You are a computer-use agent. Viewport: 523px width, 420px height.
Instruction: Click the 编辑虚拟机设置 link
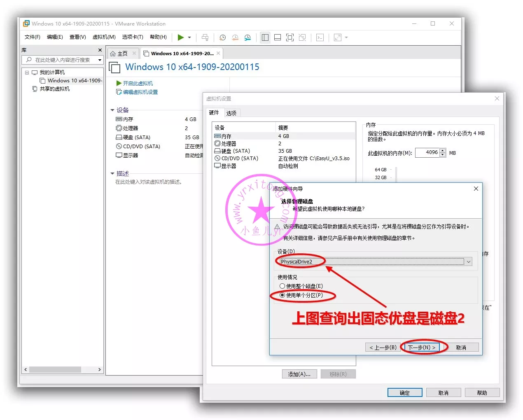click(140, 92)
